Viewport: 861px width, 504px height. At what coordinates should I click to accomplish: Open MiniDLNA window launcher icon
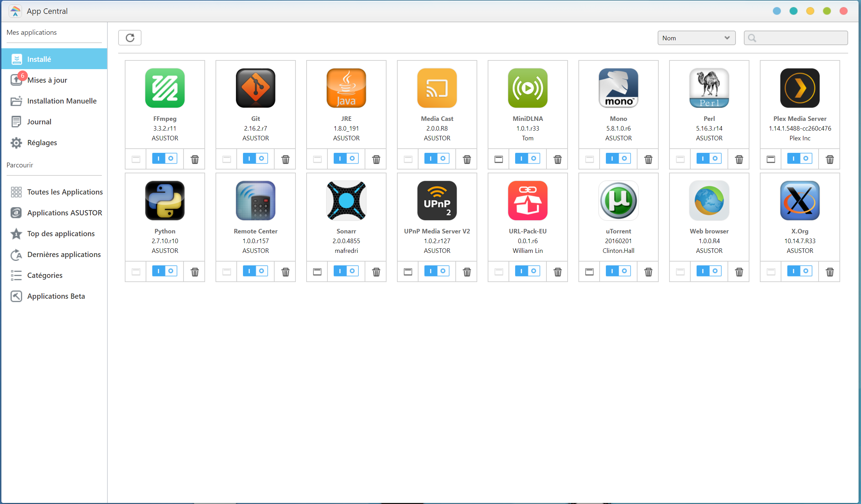pos(498,159)
